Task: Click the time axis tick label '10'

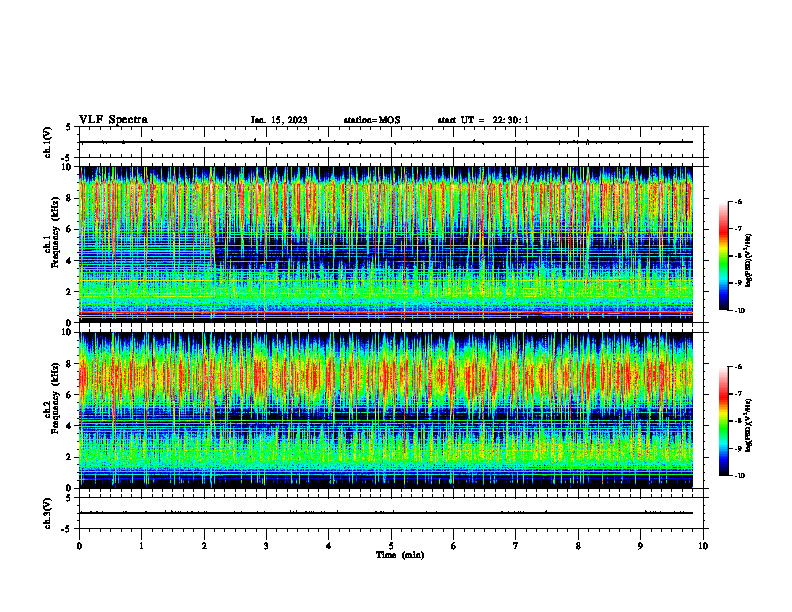Action: click(703, 546)
